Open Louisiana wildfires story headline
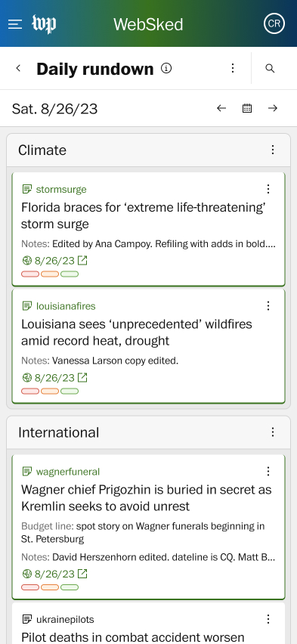This screenshot has width=297, height=644. [x=137, y=333]
